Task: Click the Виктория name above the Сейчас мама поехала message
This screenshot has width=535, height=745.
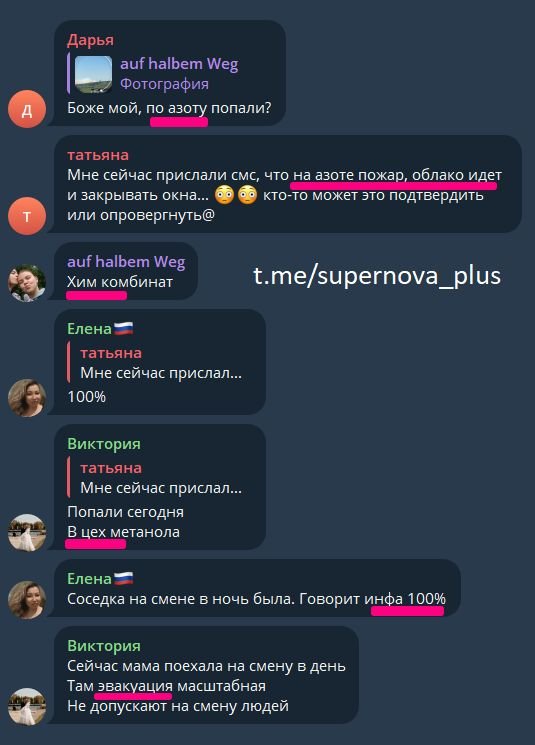Action: [104, 646]
